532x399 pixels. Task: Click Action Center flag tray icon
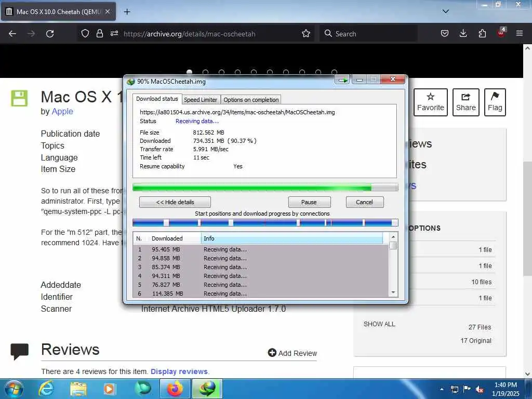[467, 389]
